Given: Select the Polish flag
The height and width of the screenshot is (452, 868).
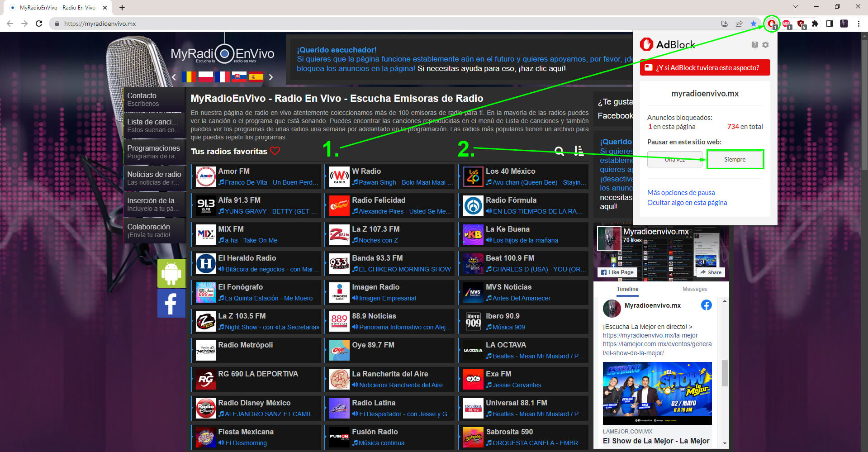Looking at the screenshot, I should pyautogui.click(x=205, y=77).
